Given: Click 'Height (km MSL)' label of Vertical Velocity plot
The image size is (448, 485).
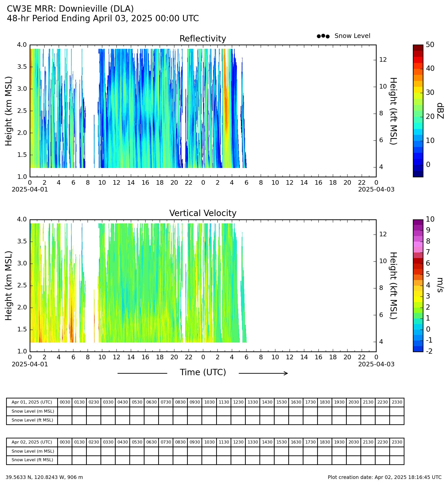Looking at the screenshot, I should [9, 285].
